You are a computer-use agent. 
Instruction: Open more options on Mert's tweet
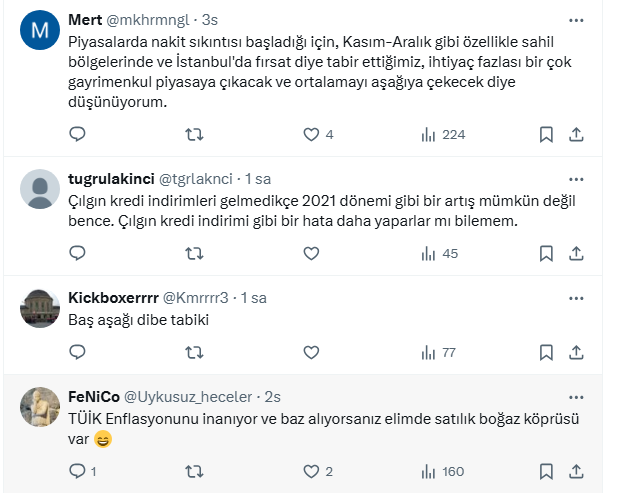point(576,20)
